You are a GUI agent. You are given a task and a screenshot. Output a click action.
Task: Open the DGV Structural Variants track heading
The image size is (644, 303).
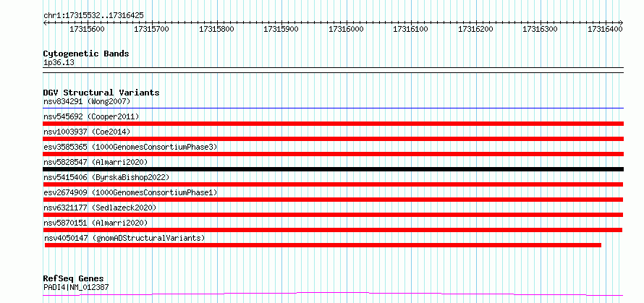[101, 93]
